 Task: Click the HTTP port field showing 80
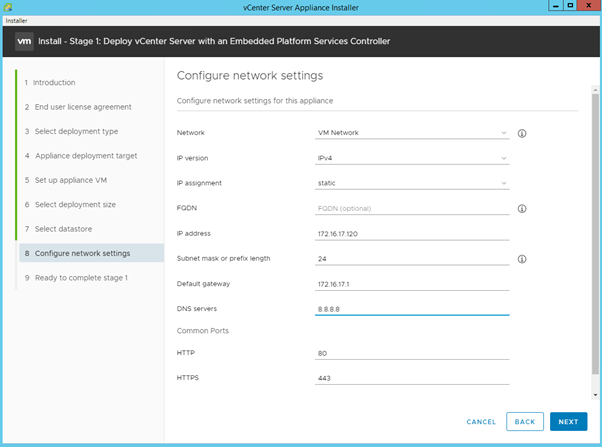click(412, 353)
